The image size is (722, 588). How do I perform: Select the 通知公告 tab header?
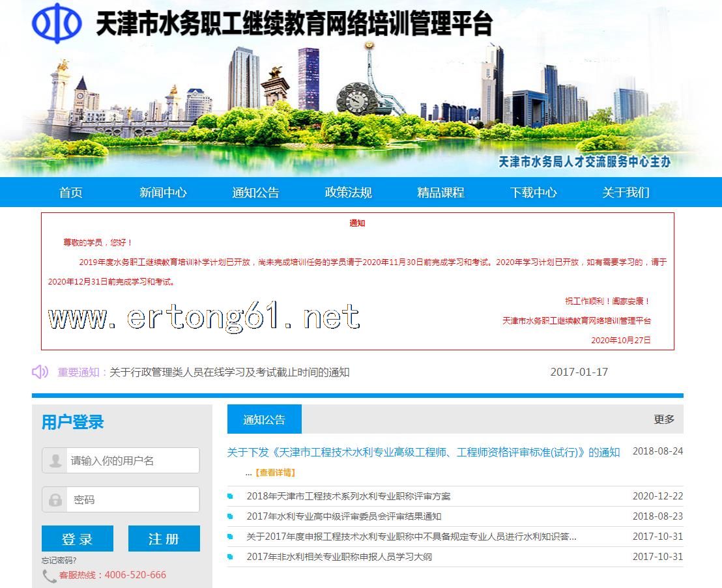click(264, 419)
